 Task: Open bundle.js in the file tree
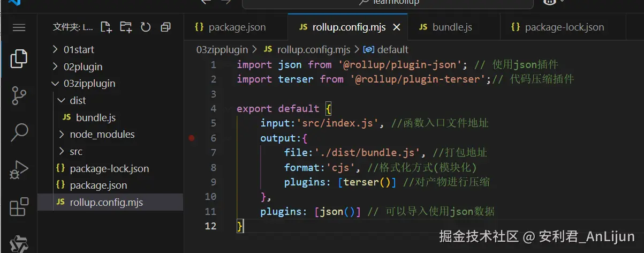[110, 117]
